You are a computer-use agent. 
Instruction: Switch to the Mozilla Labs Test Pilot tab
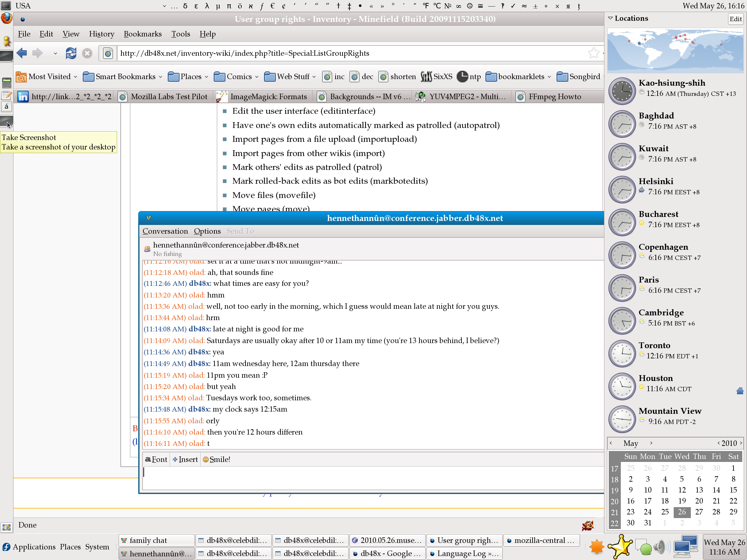(x=164, y=97)
